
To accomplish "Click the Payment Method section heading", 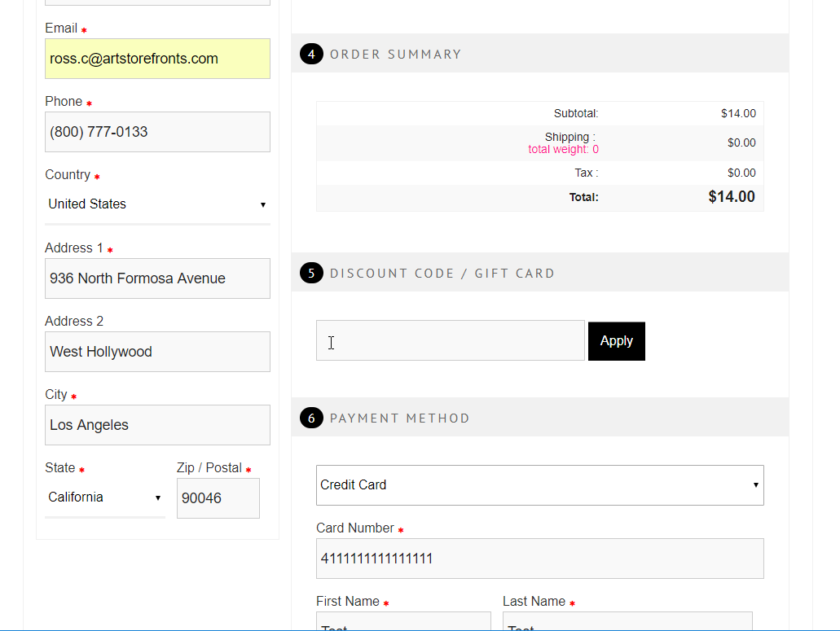I will pyautogui.click(x=399, y=418).
